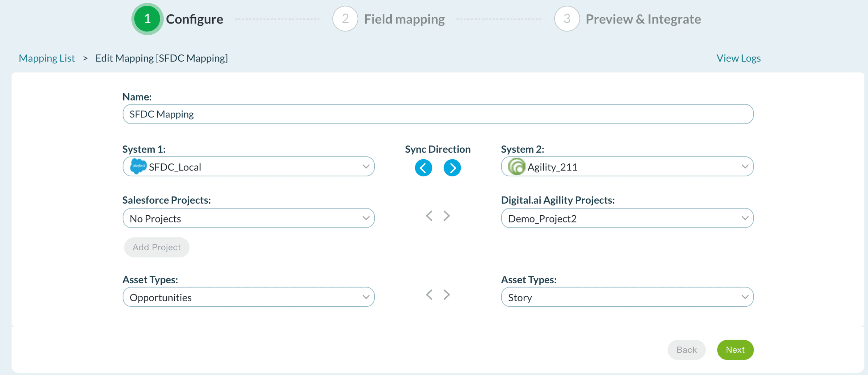Screen dimensions: 868x375
Task: Open the Story asset type dropdown
Action: click(627, 297)
